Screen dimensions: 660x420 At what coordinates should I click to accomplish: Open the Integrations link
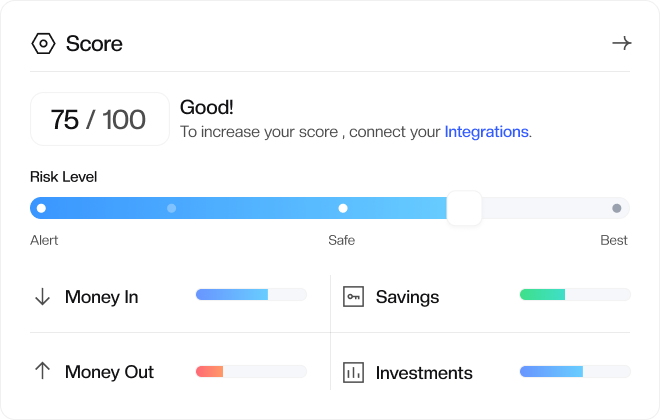pos(486,131)
